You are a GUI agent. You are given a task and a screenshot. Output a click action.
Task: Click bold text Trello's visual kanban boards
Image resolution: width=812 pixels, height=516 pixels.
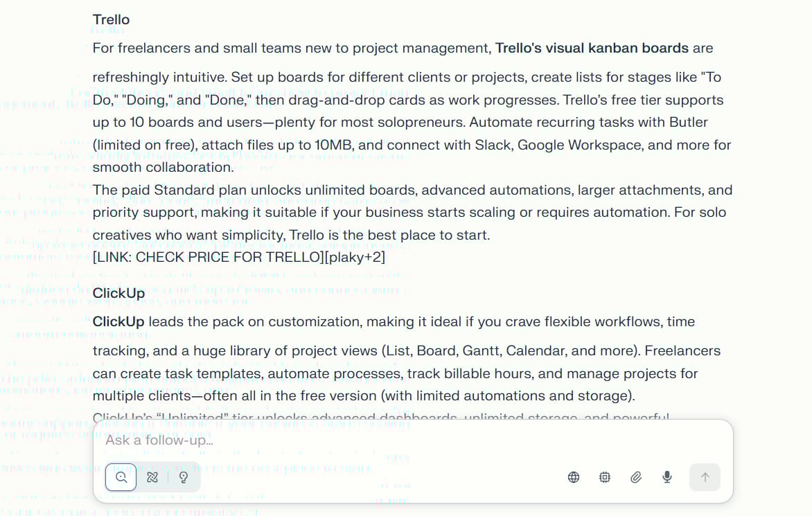tap(592, 48)
